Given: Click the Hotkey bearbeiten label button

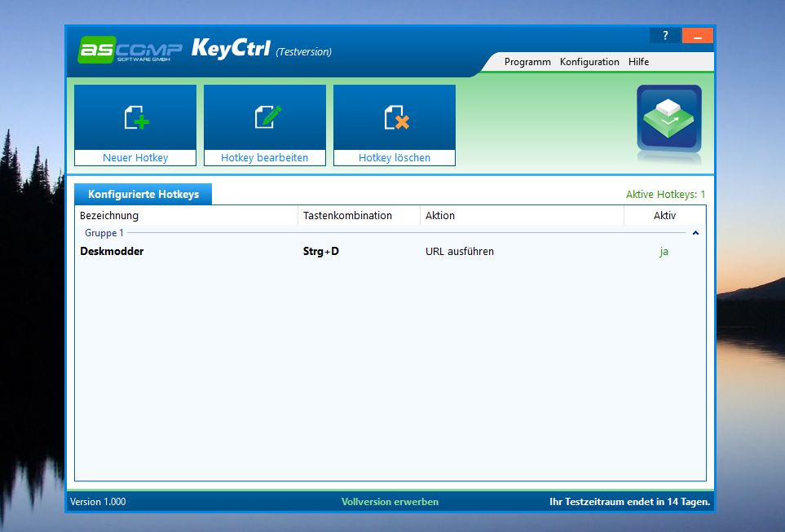Looking at the screenshot, I should pyautogui.click(x=264, y=158).
